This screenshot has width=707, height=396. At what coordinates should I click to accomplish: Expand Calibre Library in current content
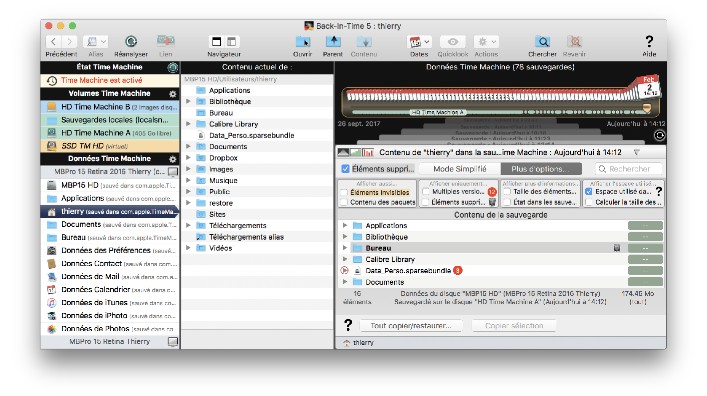[188, 124]
